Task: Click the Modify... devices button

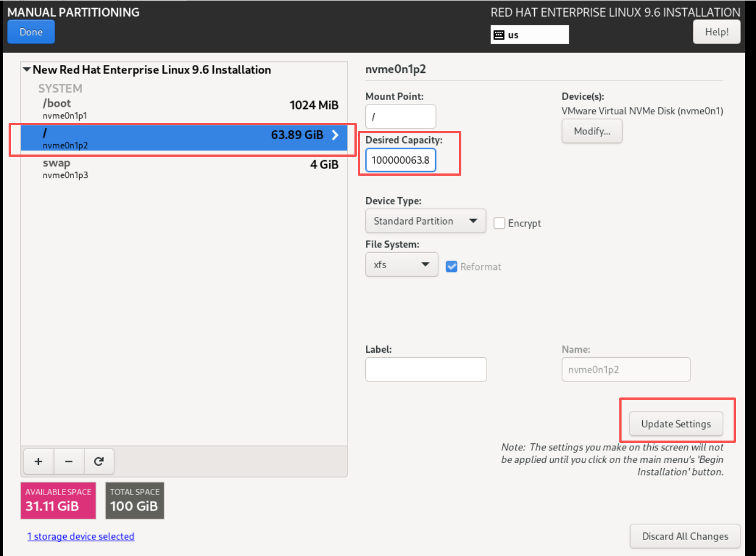Action: point(592,132)
